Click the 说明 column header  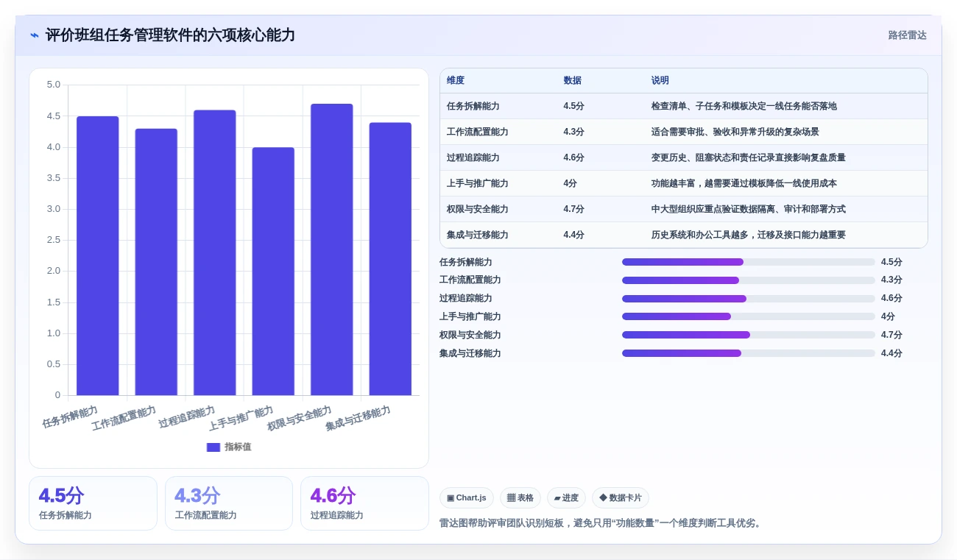tap(660, 81)
